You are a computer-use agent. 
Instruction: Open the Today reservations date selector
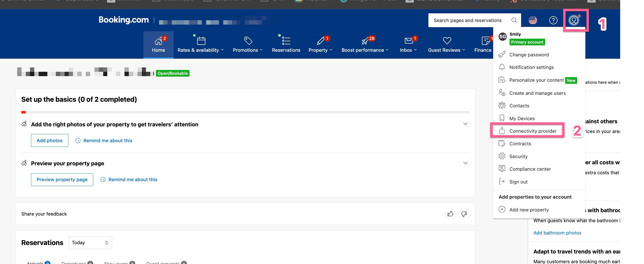coord(90,242)
